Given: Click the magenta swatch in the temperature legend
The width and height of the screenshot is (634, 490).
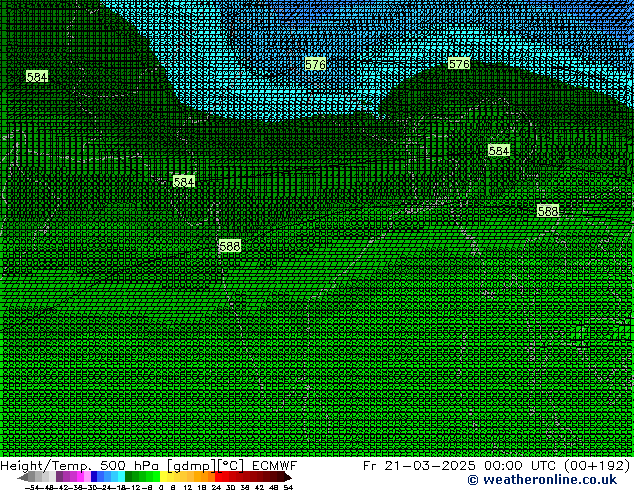Looking at the screenshot, I should [x=80, y=476].
